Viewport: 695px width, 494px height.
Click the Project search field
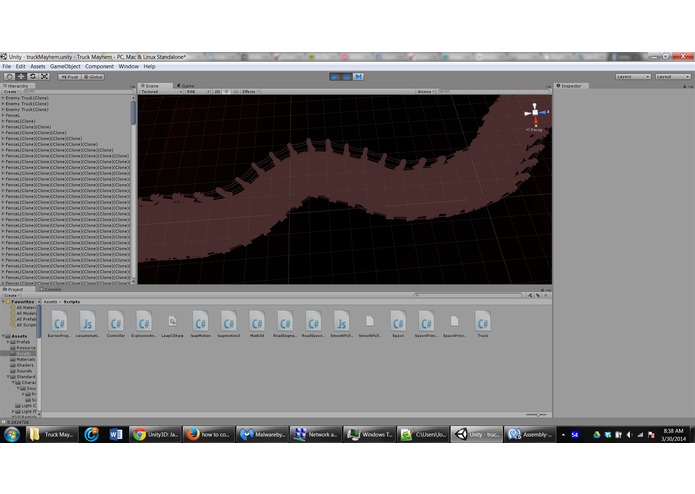468,295
